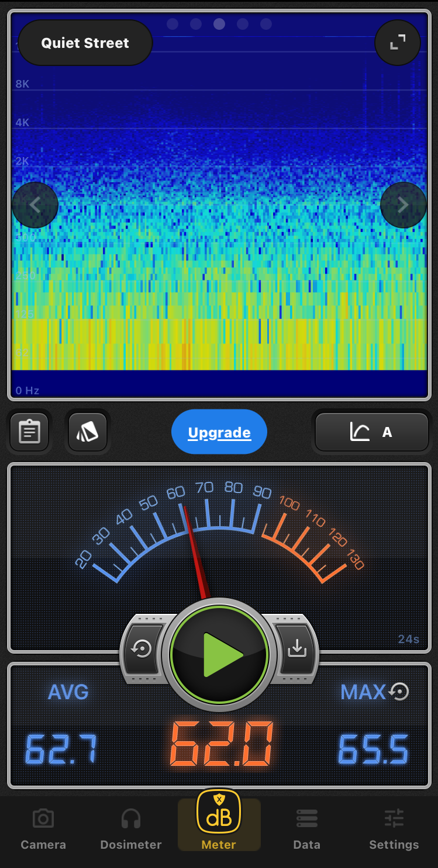Tap the spectrogram display area
This screenshot has height=868, width=438.
click(219, 263)
